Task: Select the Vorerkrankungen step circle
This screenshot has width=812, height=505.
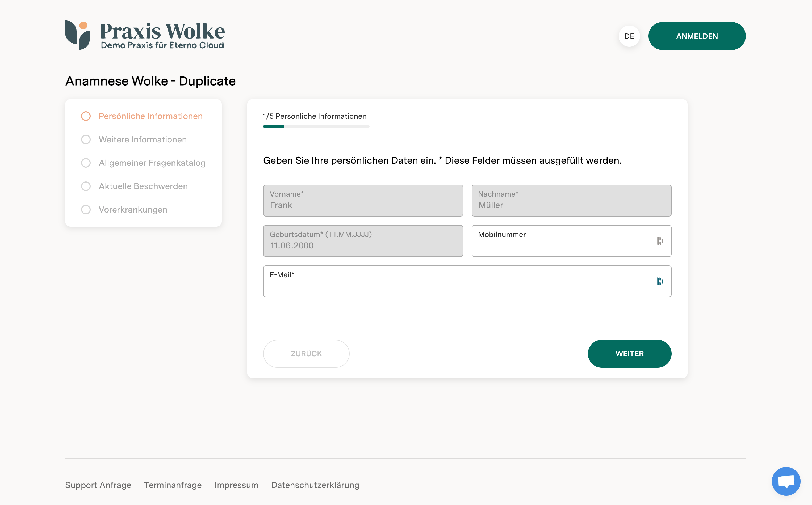Action: (86, 209)
